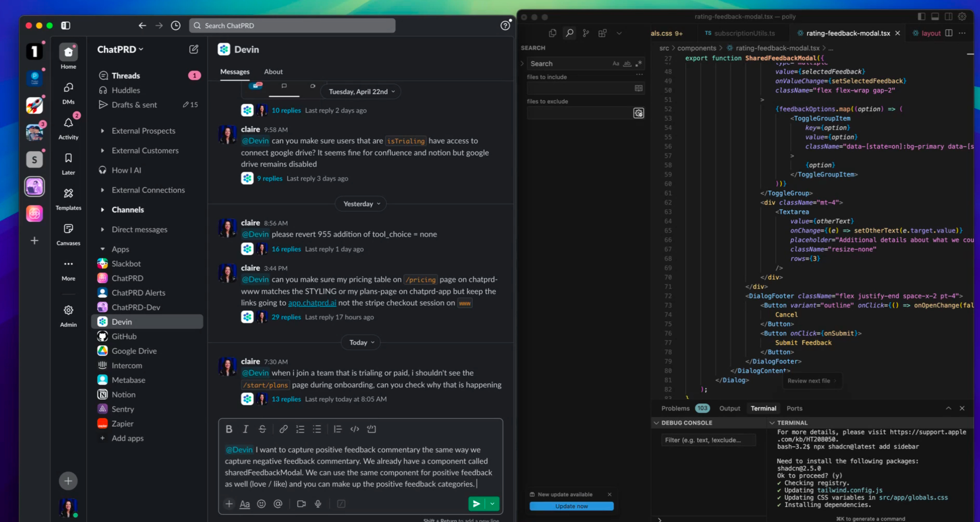
Task: Open VS Code Explorer files icon
Action: click(x=552, y=33)
